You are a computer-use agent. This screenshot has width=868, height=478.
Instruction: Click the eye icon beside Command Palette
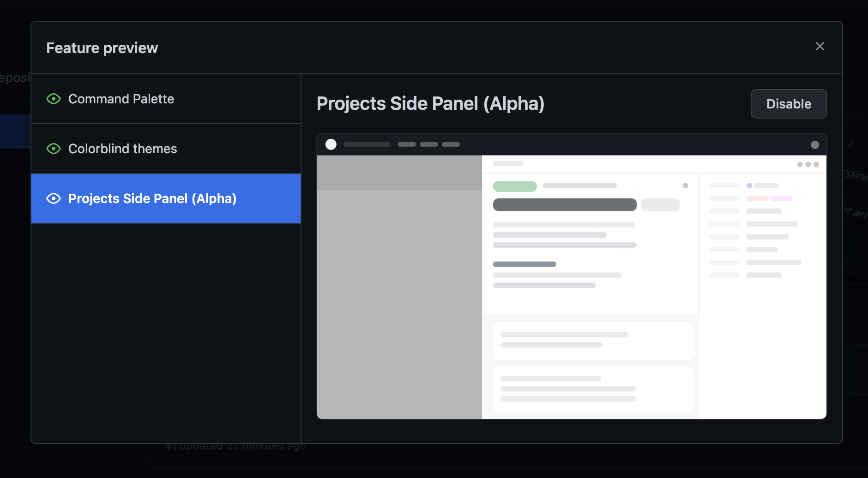[x=54, y=99]
